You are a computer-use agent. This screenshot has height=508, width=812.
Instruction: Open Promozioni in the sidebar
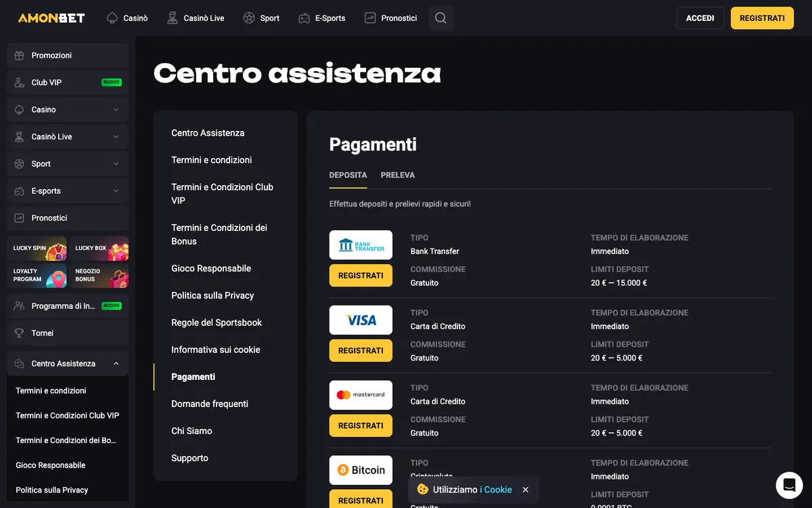coord(68,56)
